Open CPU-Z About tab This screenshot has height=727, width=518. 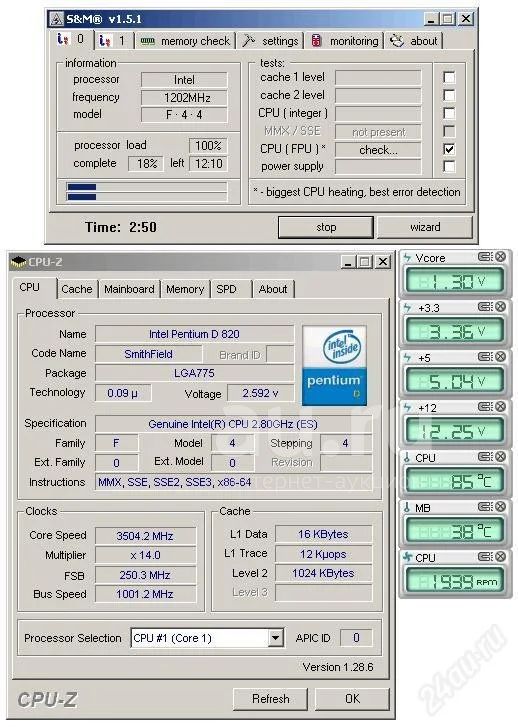pos(273,289)
